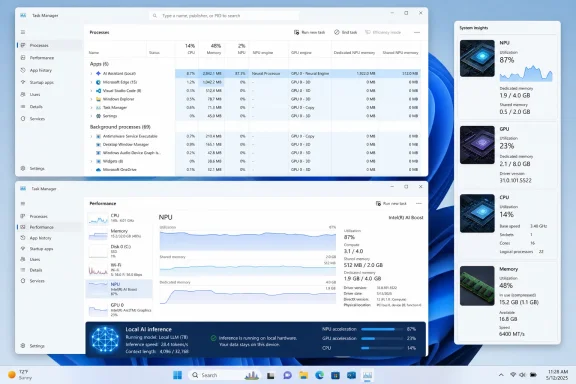
Task: Select Disk 0 (C:) performance item
Action: (119, 251)
